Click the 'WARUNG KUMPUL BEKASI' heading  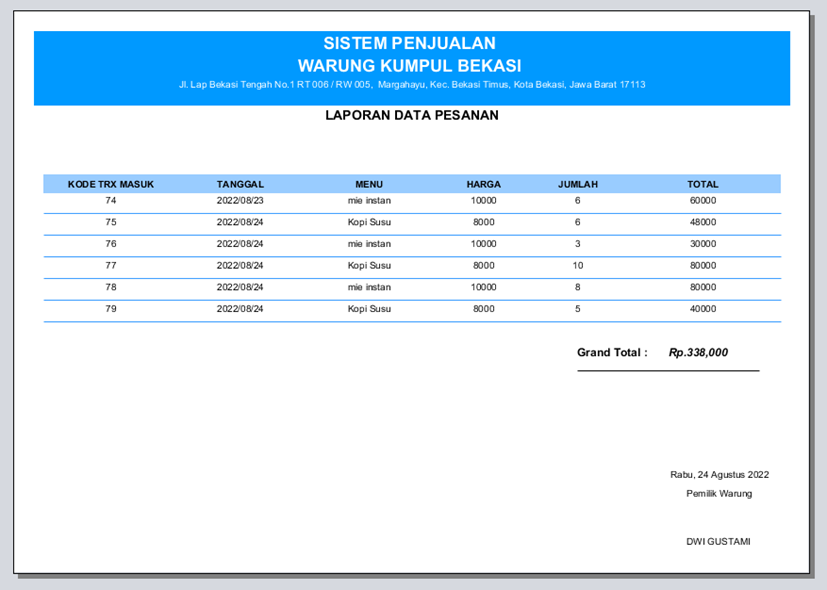pyautogui.click(x=409, y=65)
